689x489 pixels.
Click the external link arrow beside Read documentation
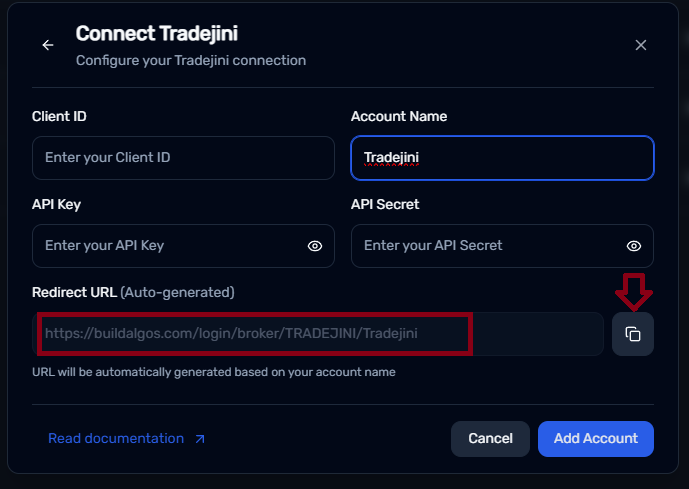tap(199, 439)
